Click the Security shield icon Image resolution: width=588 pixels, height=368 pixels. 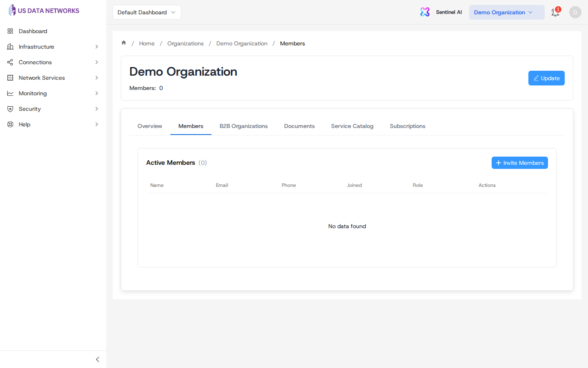[10, 109]
